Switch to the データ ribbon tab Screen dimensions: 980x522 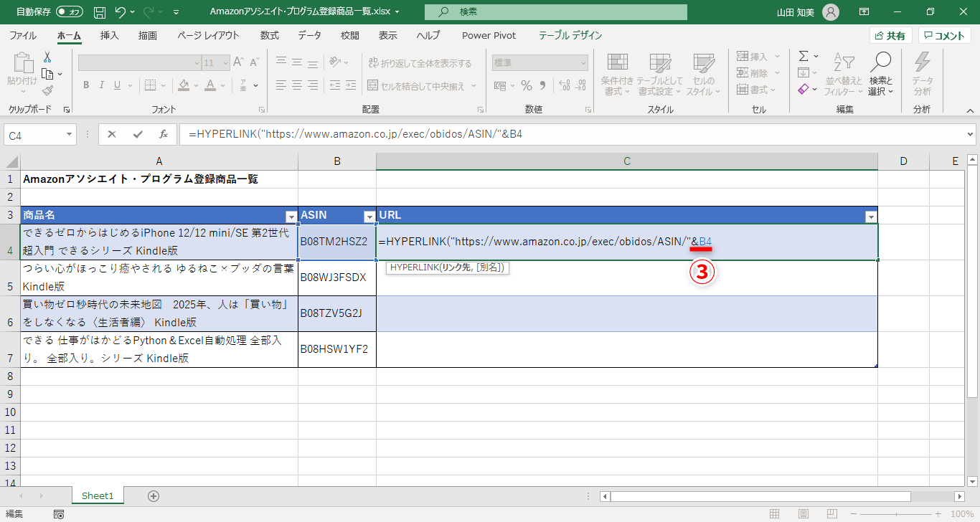pos(310,35)
